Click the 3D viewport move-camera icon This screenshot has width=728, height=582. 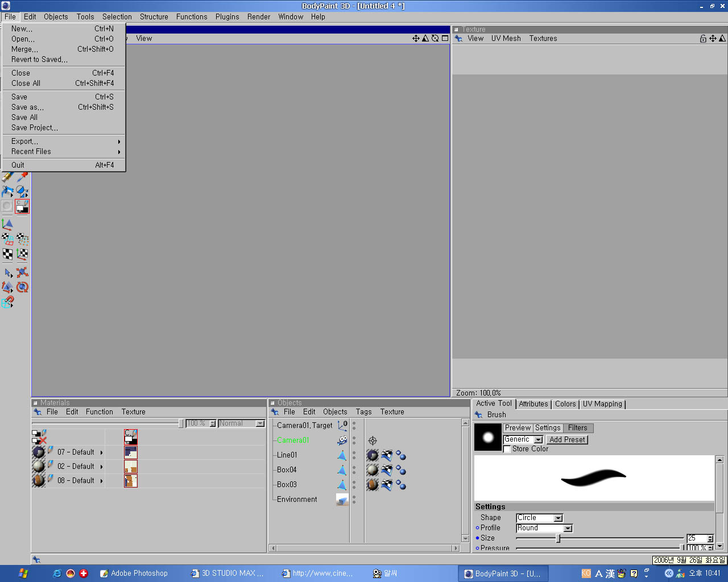point(416,39)
